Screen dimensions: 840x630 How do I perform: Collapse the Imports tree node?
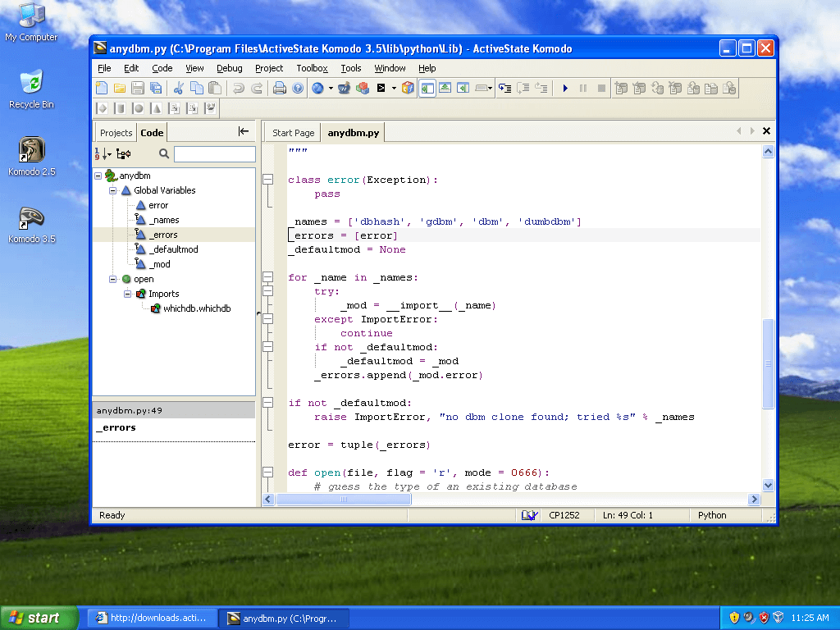pos(127,294)
